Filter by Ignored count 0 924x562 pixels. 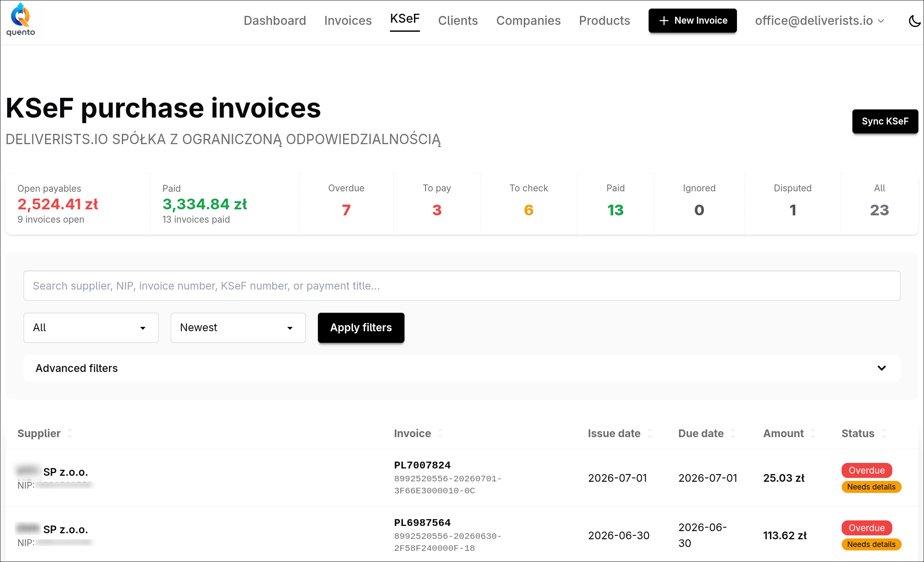(699, 204)
